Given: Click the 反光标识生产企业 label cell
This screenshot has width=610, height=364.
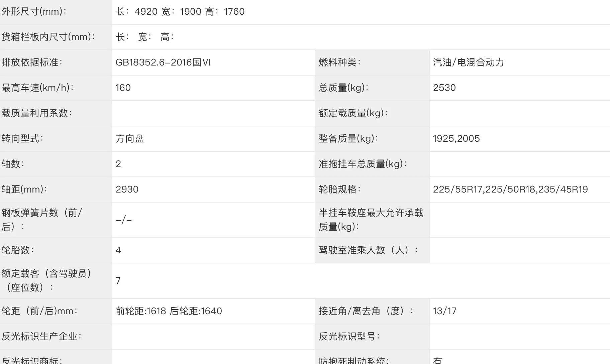Looking at the screenshot, I should 56,337.
